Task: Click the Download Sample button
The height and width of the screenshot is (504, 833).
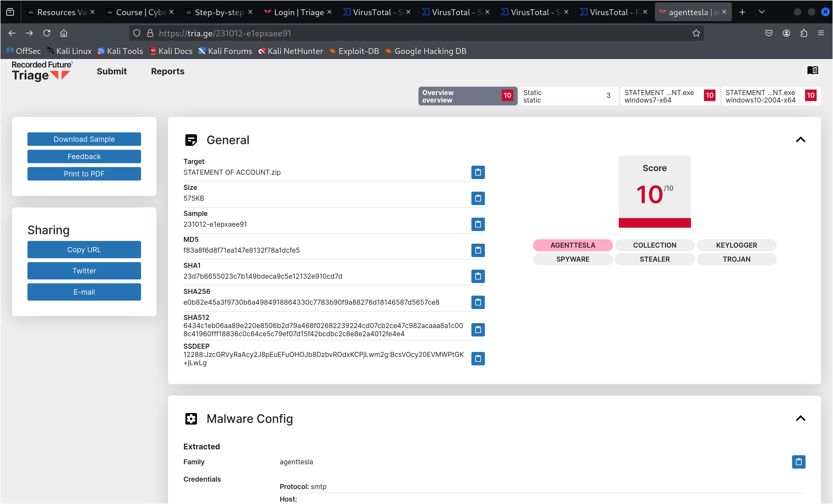Action: pyautogui.click(x=84, y=139)
